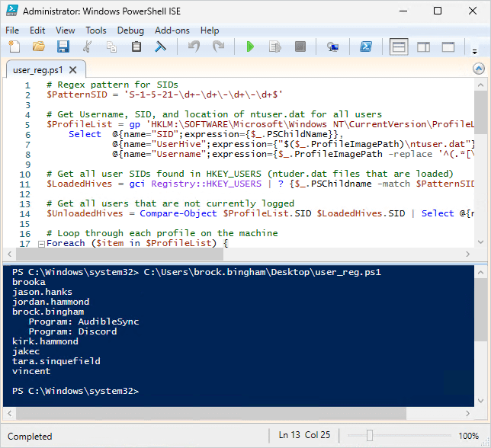Clear the console pane with the brush icon
Screen dimensions: 491x448
tap(160, 46)
